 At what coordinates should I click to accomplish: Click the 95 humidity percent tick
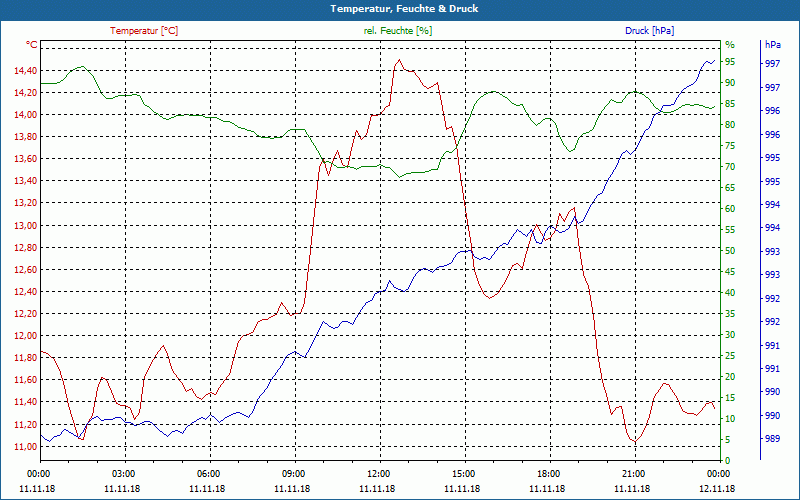pos(730,62)
